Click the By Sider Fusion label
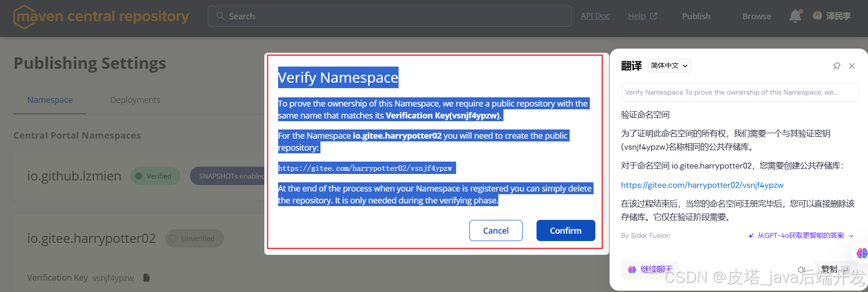 tap(645, 236)
